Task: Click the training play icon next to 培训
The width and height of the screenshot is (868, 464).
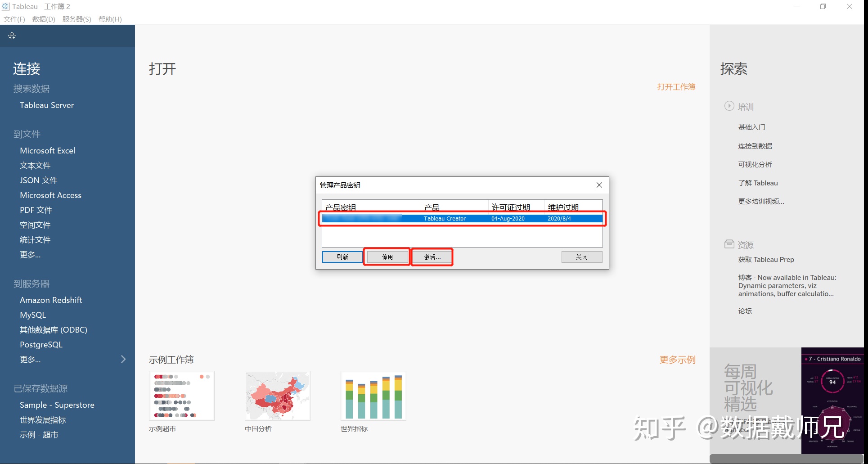Action: pyautogui.click(x=729, y=106)
